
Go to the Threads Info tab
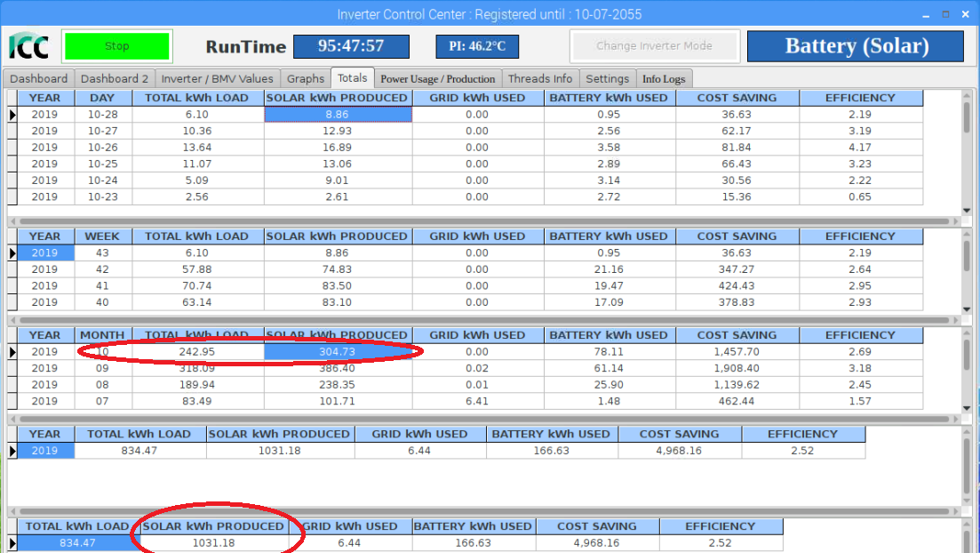pos(540,78)
